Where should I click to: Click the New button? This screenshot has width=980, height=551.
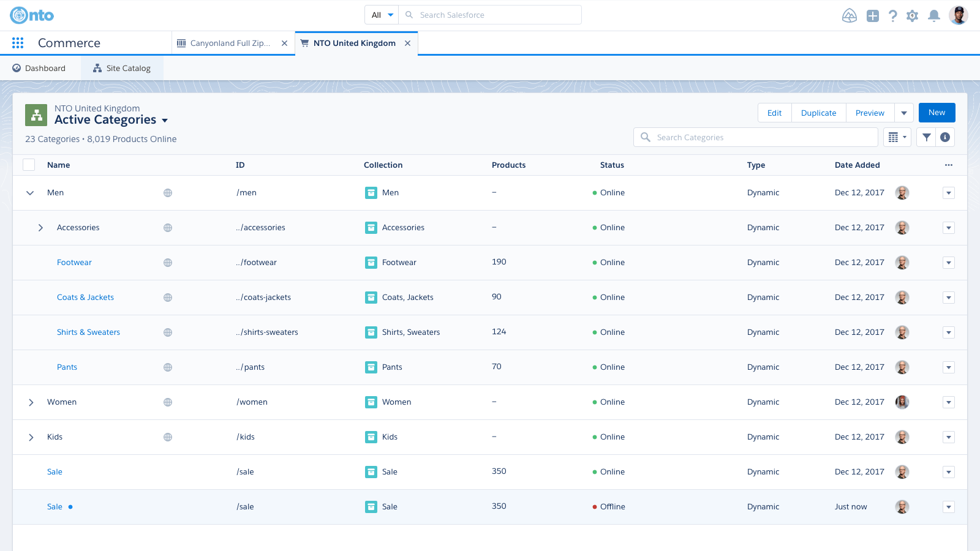[x=937, y=113]
